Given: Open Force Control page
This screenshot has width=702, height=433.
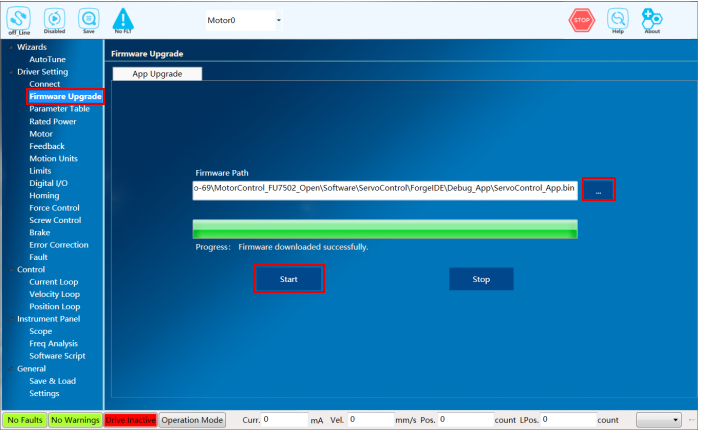Looking at the screenshot, I should pyautogui.click(x=54, y=208).
